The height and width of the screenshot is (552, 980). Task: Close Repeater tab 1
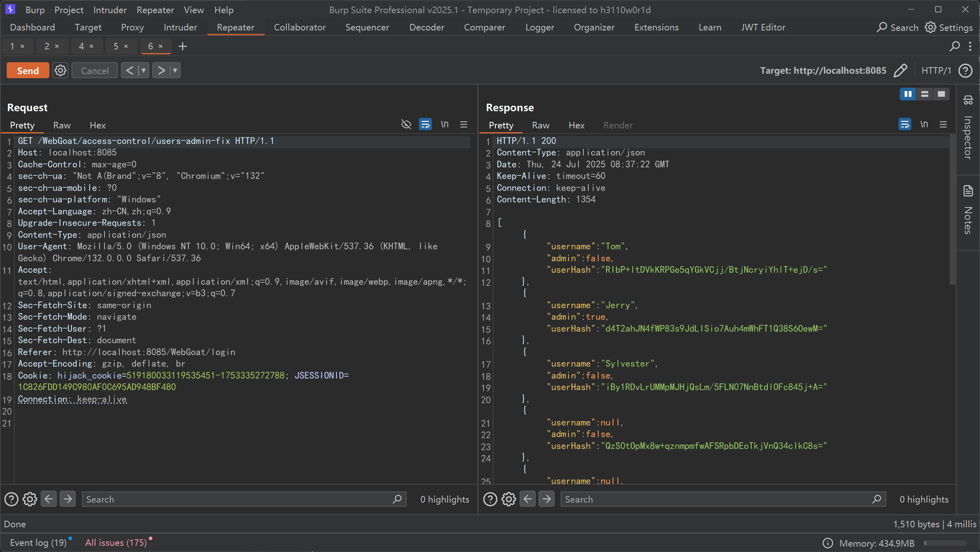23,46
